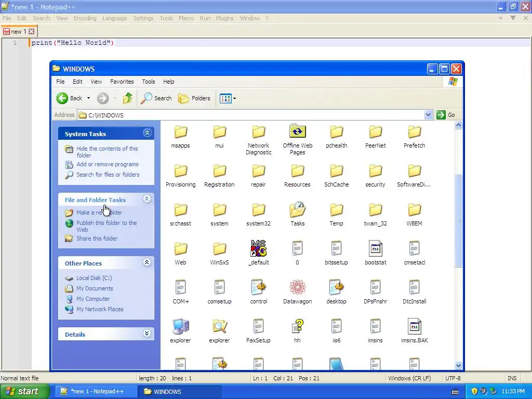Open the File menu in WINDOWS Explorer

[x=60, y=82]
